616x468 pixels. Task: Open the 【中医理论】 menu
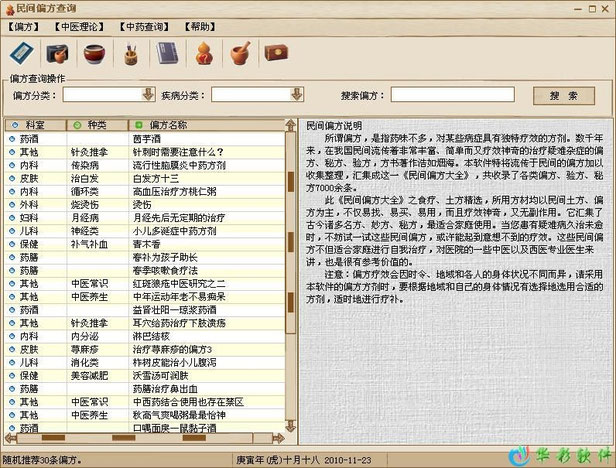[79, 27]
